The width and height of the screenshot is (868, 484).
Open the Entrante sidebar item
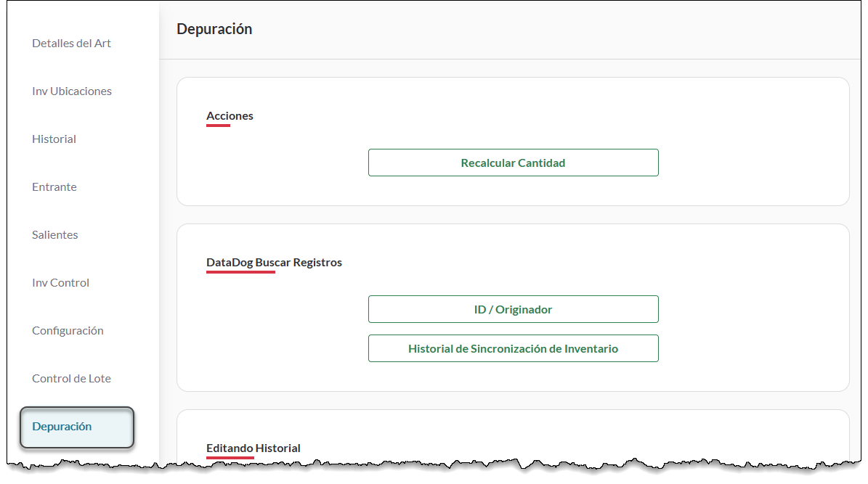pyautogui.click(x=54, y=187)
